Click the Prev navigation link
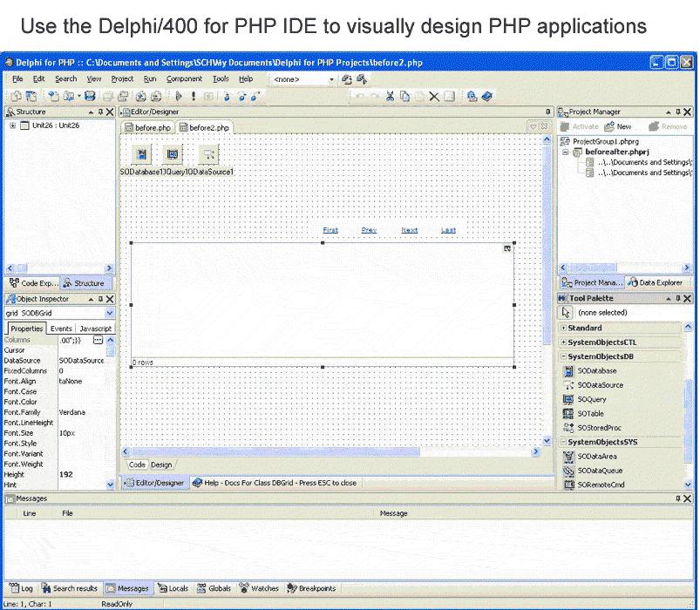 369,230
